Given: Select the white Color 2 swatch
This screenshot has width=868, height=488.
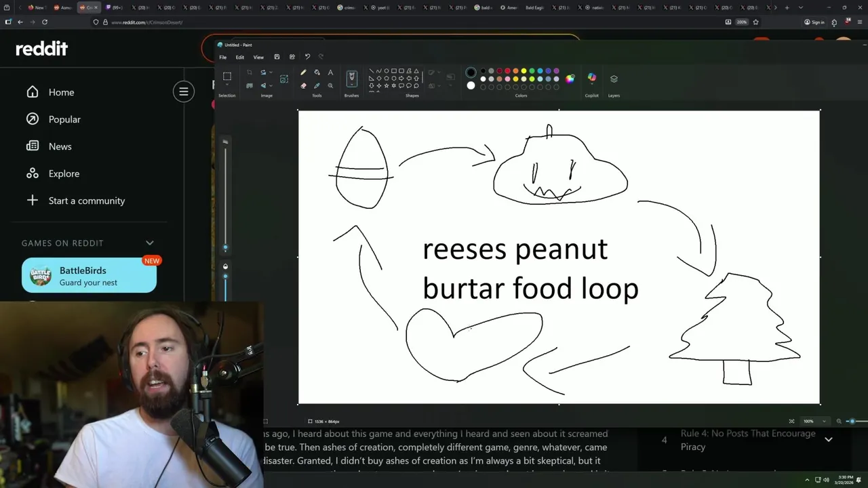Looking at the screenshot, I should point(471,85).
